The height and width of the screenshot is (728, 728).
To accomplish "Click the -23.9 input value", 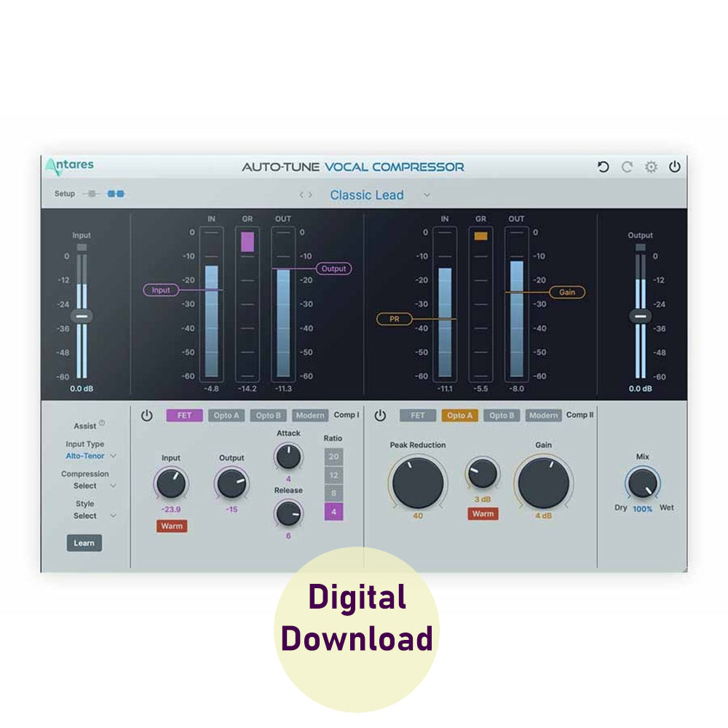I will pos(171,510).
